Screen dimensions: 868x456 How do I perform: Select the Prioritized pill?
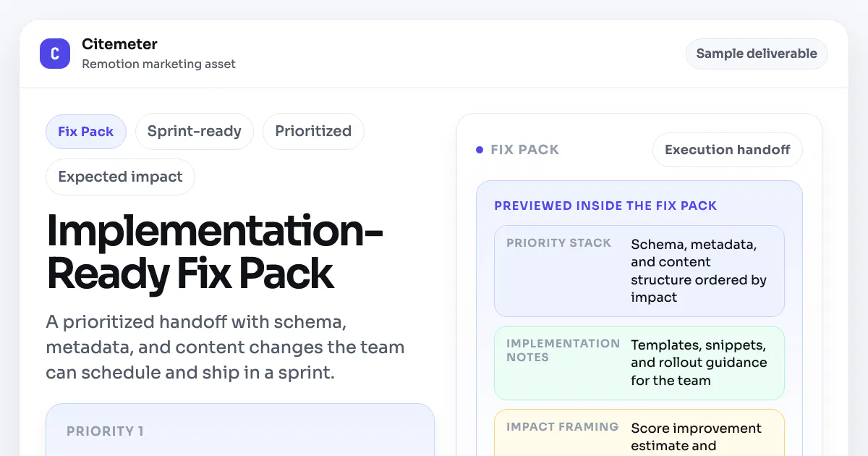tap(313, 132)
